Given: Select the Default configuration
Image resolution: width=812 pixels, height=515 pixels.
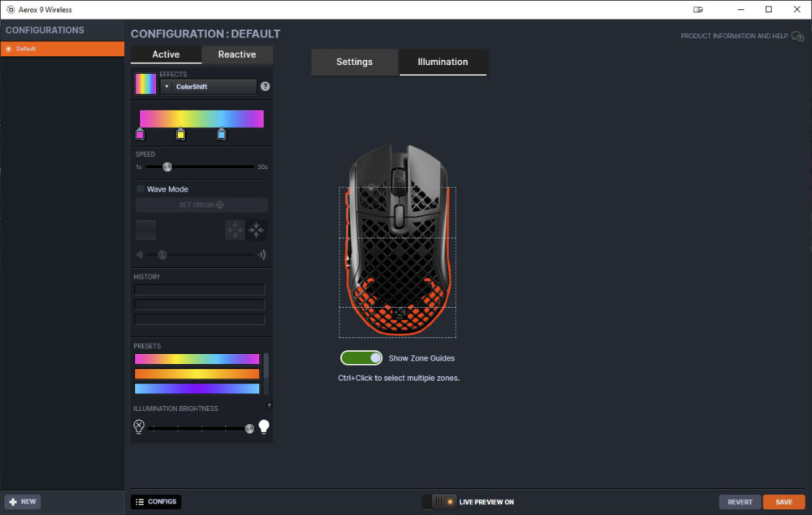Looking at the screenshot, I should pos(63,49).
